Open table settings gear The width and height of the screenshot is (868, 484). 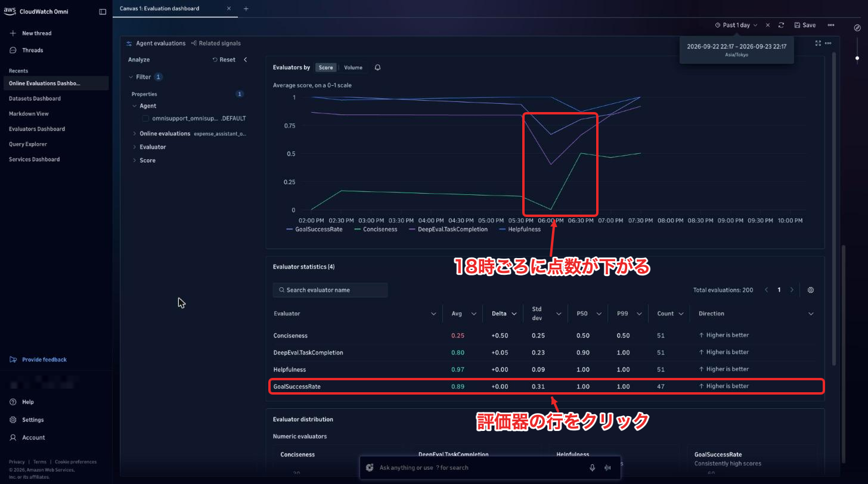[x=811, y=290]
